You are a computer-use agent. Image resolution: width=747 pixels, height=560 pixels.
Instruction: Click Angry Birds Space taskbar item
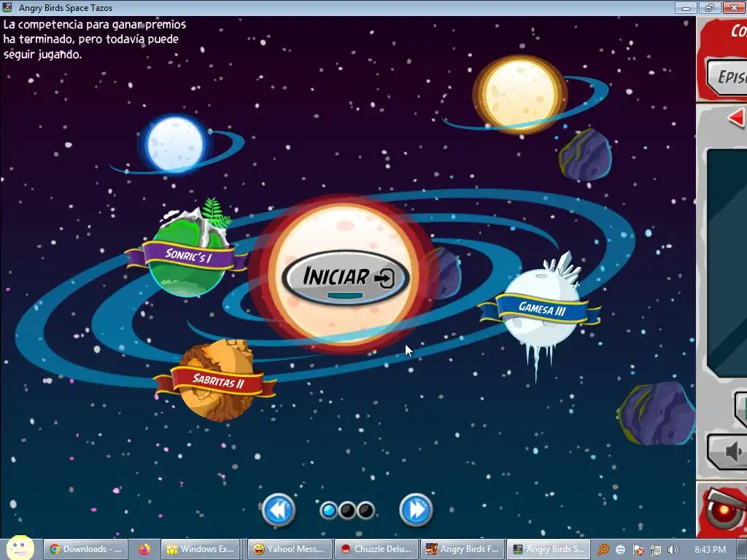click(x=549, y=549)
